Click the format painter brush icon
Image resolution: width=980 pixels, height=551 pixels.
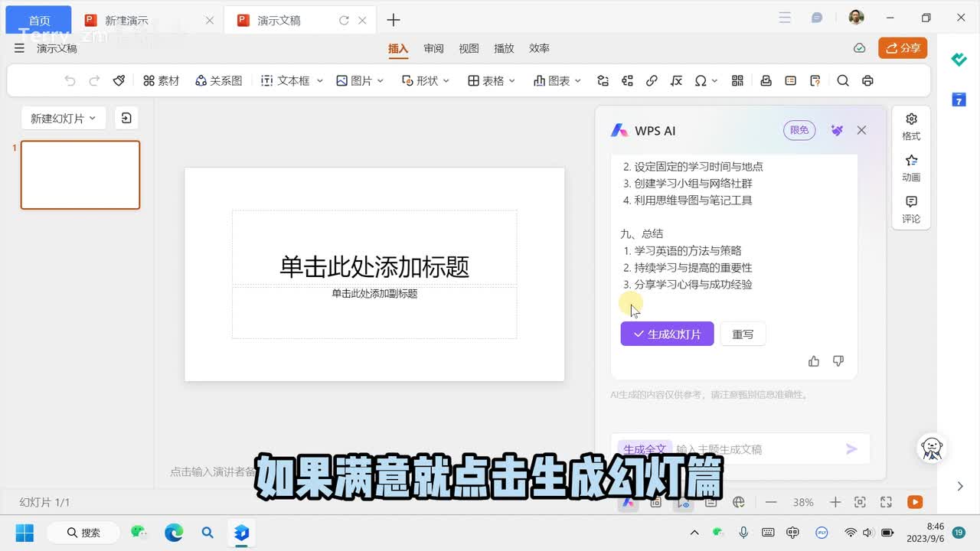119,80
